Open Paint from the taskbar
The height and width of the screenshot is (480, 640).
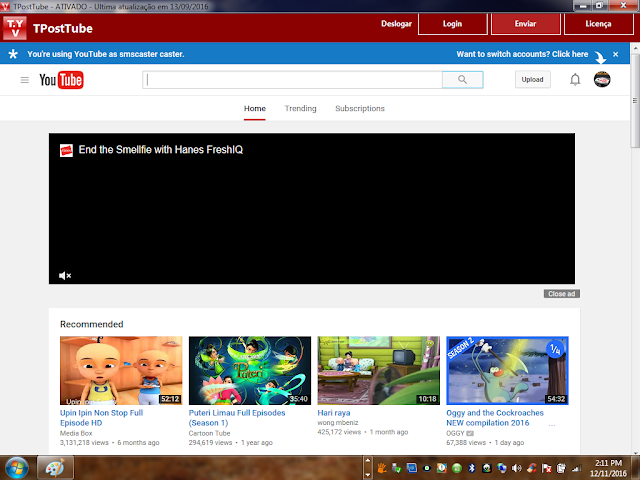pyautogui.click(x=55, y=468)
